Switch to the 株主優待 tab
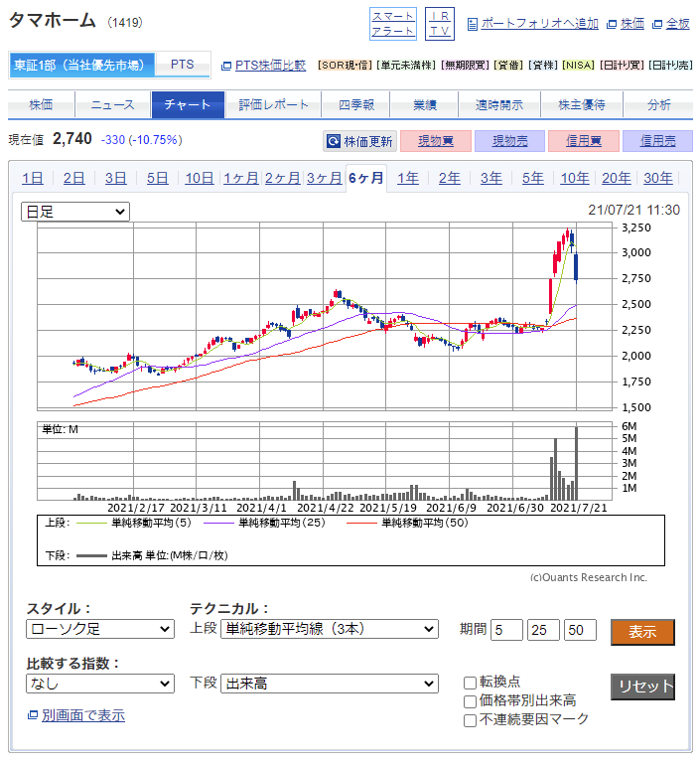Image resolution: width=700 pixels, height=764 pixels. [582, 104]
